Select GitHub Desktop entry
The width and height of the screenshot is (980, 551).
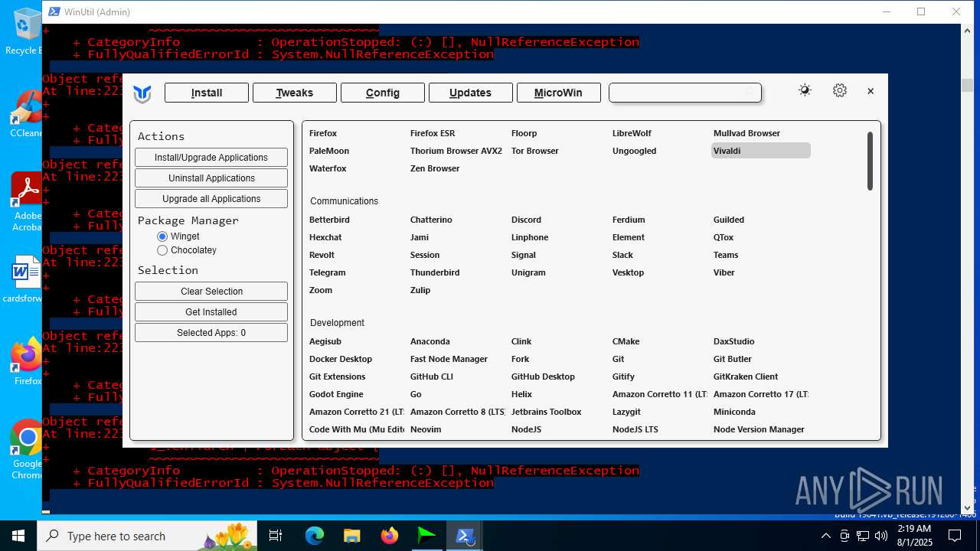[543, 377]
